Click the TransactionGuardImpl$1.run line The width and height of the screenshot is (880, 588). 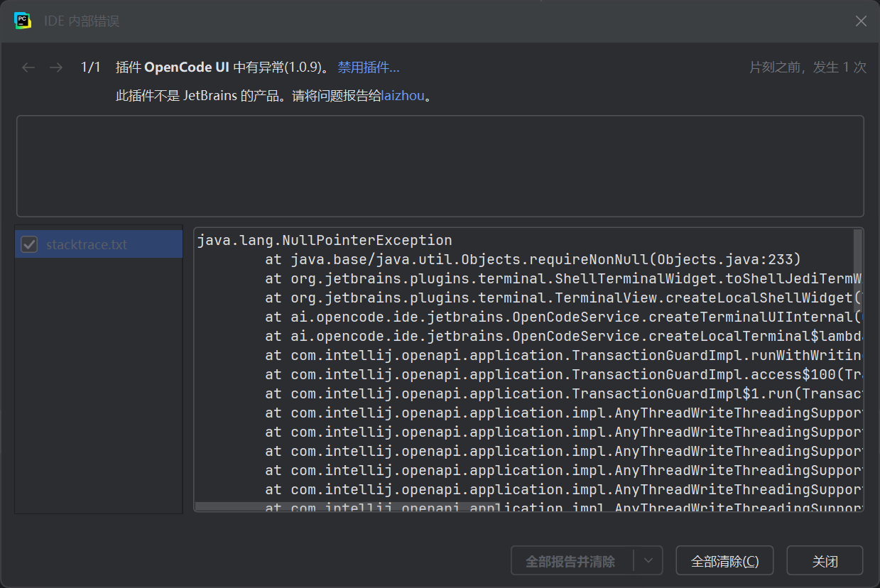tap(563, 393)
